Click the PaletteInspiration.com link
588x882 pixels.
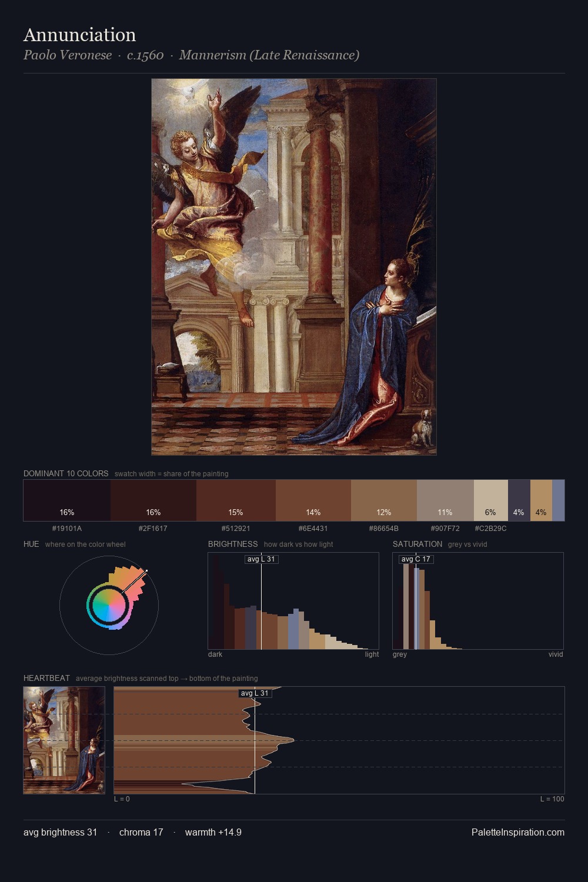coord(518,832)
